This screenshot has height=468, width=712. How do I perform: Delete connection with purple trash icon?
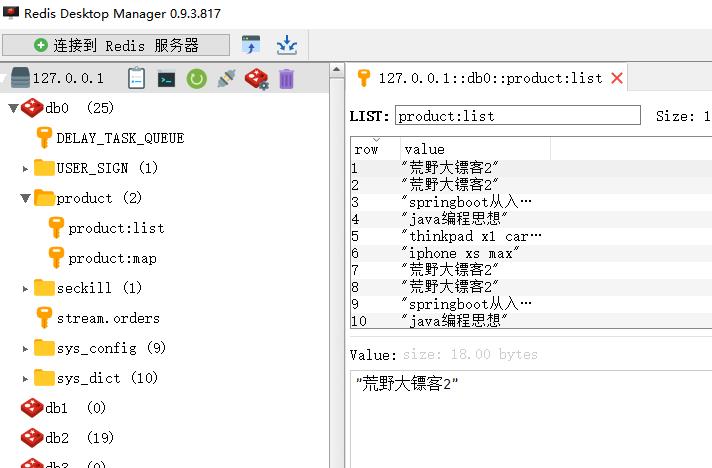pyautogui.click(x=287, y=79)
